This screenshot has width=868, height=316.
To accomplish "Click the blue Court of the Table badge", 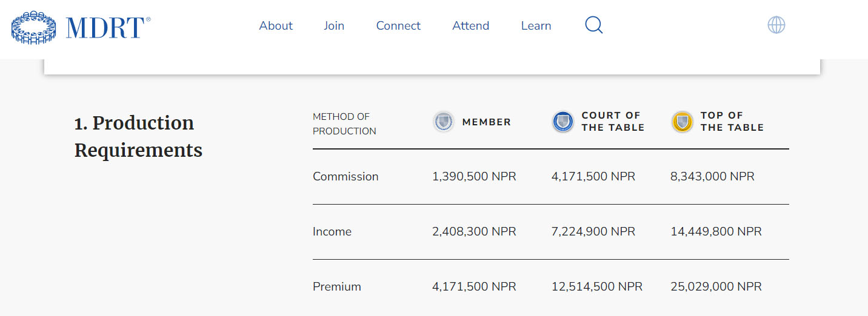I will click(x=563, y=122).
